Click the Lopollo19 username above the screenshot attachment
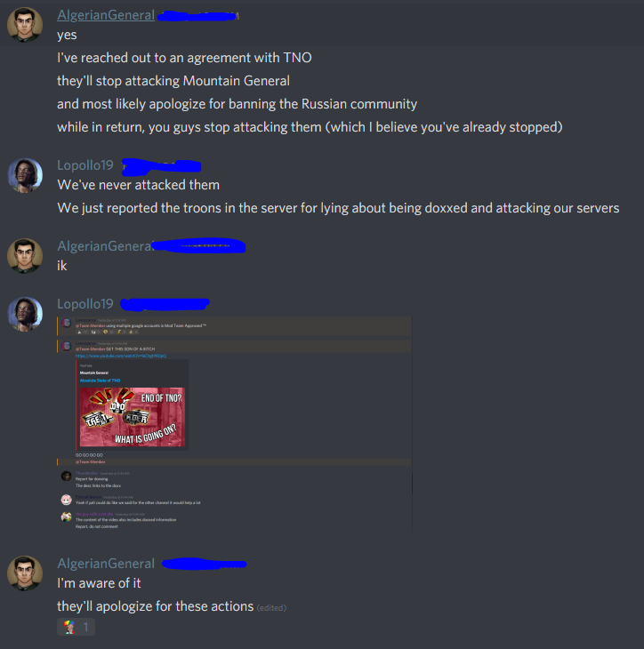The height and width of the screenshot is (649, 644). (x=85, y=304)
